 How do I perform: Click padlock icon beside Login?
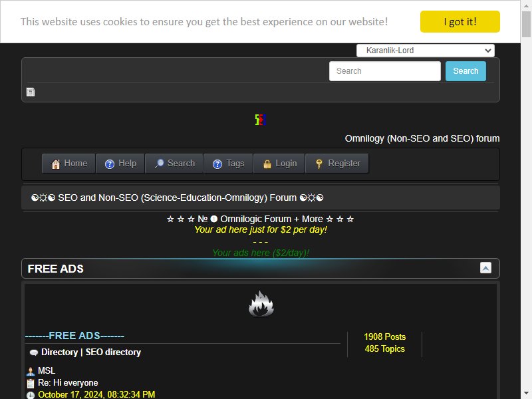coord(267,164)
